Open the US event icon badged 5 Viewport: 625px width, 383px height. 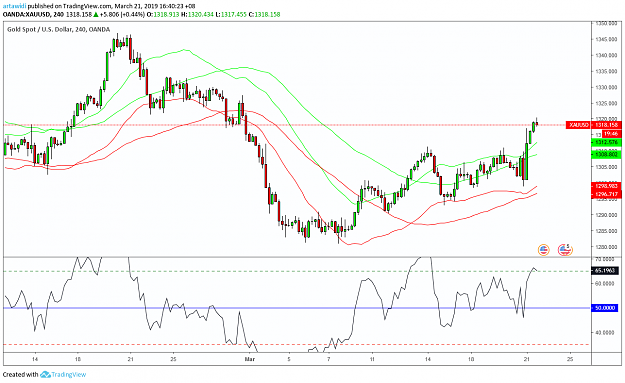[565, 250]
